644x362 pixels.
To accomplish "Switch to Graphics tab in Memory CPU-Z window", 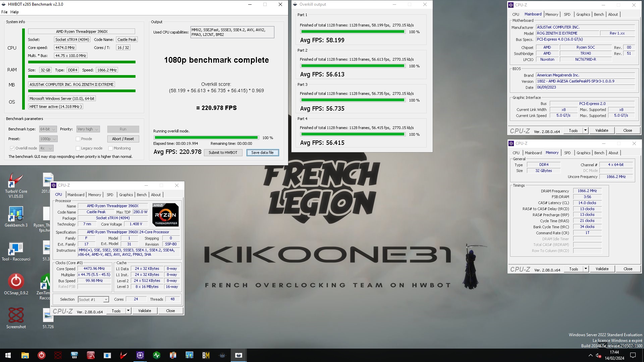I will (584, 153).
